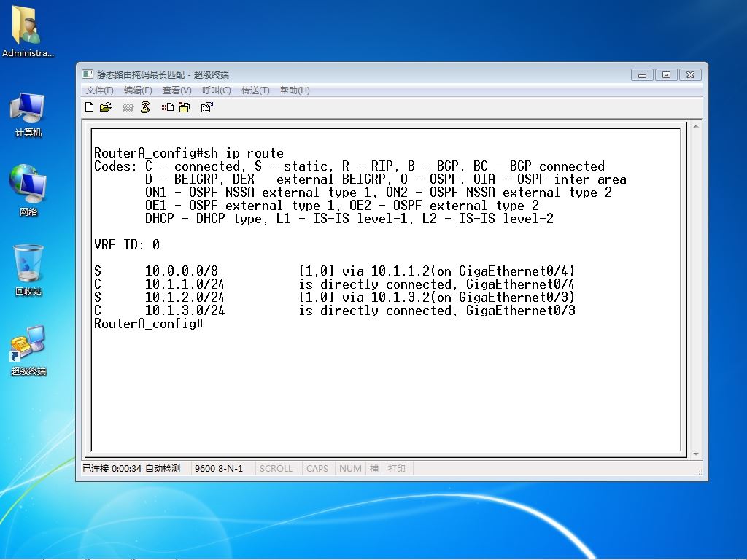Open the 文件(F) menu
The height and width of the screenshot is (560, 747).
pos(99,90)
